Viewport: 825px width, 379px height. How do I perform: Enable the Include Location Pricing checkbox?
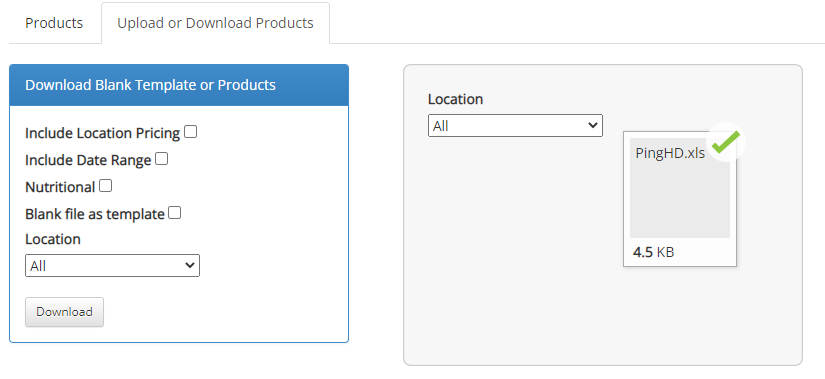point(190,132)
